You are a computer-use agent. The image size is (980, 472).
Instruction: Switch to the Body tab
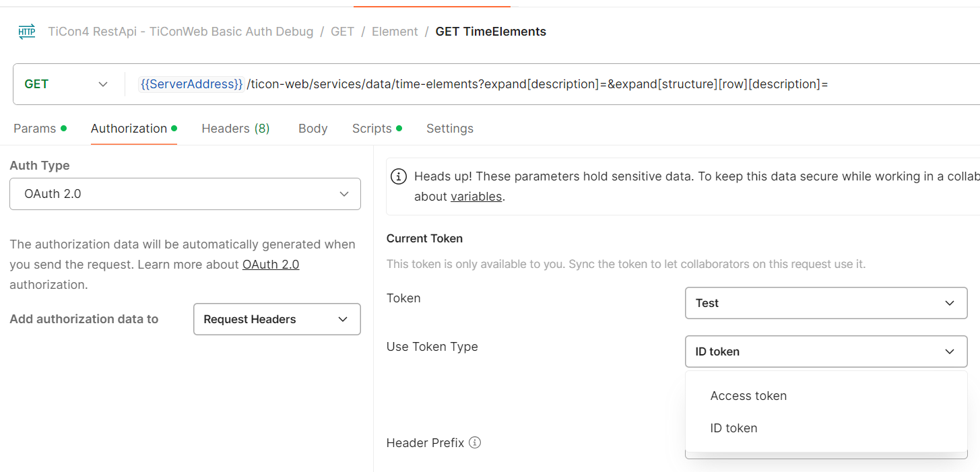[x=313, y=129]
